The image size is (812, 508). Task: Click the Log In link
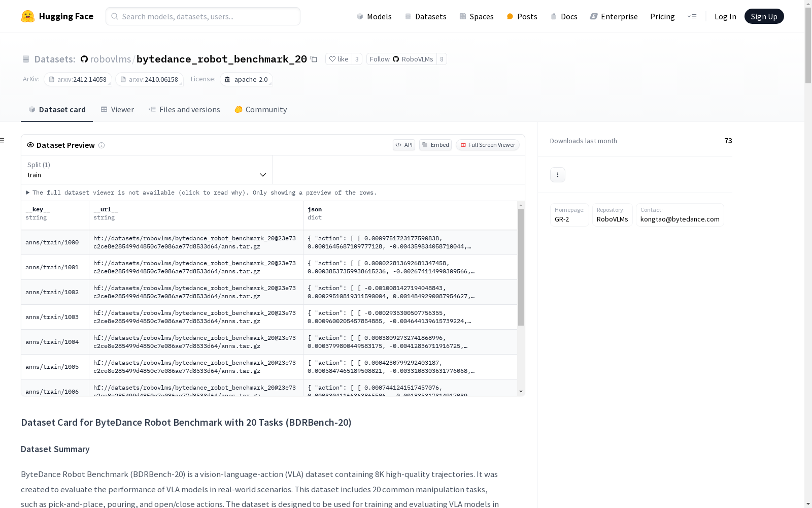click(725, 16)
